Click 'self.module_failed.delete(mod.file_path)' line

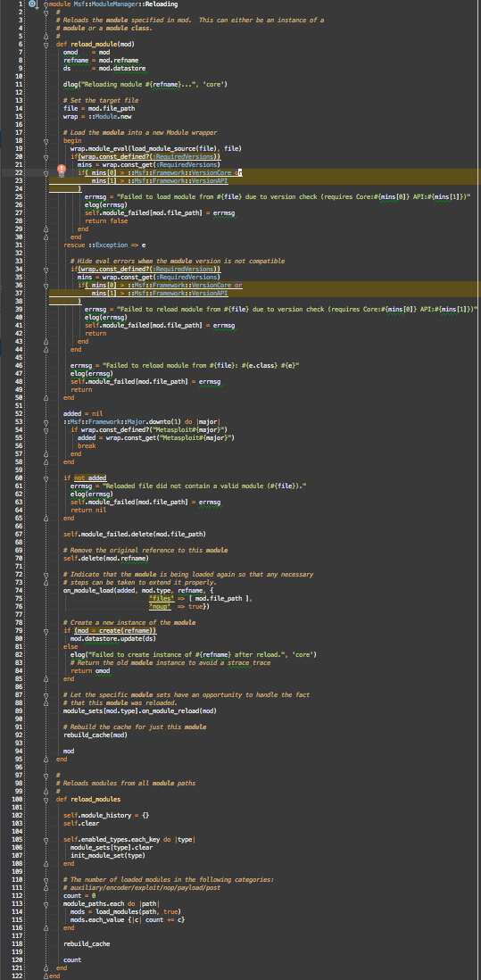coord(134,535)
